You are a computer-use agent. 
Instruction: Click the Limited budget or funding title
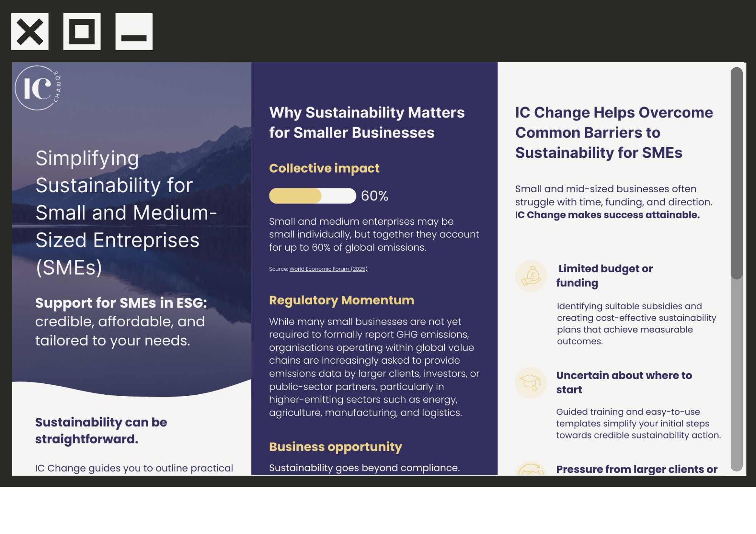[604, 276]
